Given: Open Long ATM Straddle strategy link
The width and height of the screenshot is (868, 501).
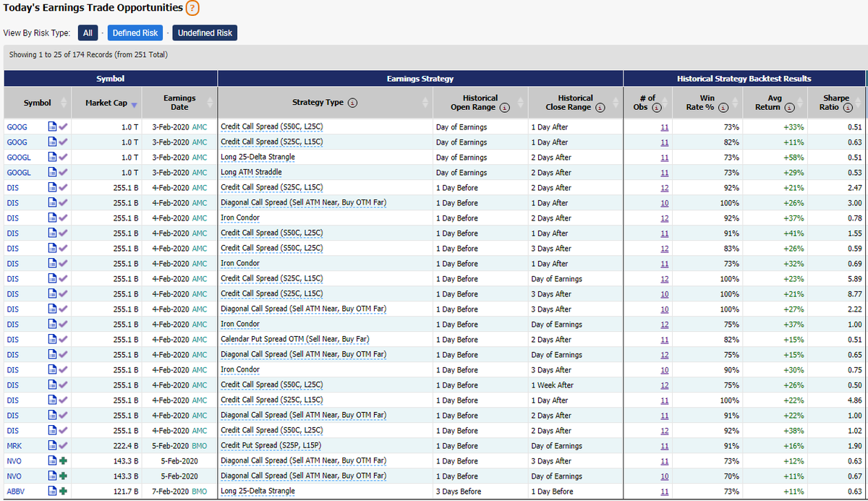Looking at the screenshot, I should [251, 173].
